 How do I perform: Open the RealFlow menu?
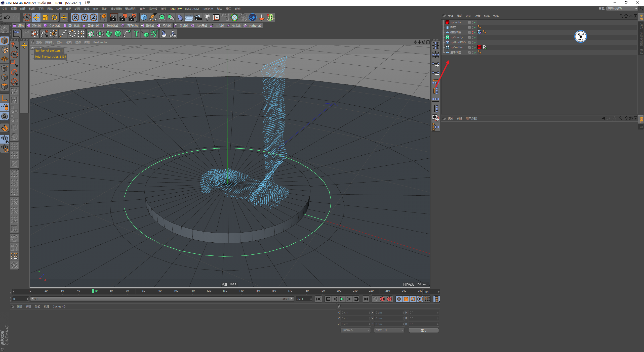click(x=176, y=9)
